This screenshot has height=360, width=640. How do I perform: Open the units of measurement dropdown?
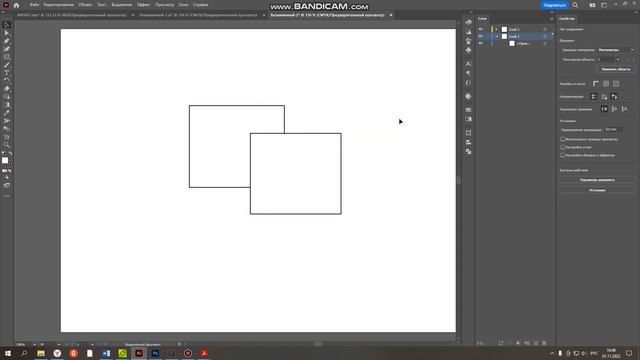pos(616,50)
